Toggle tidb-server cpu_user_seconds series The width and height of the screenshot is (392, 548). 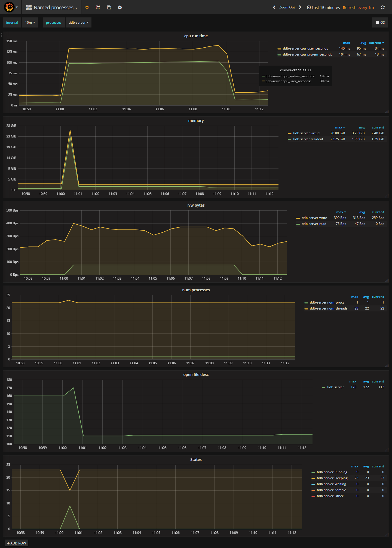[305, 48]
